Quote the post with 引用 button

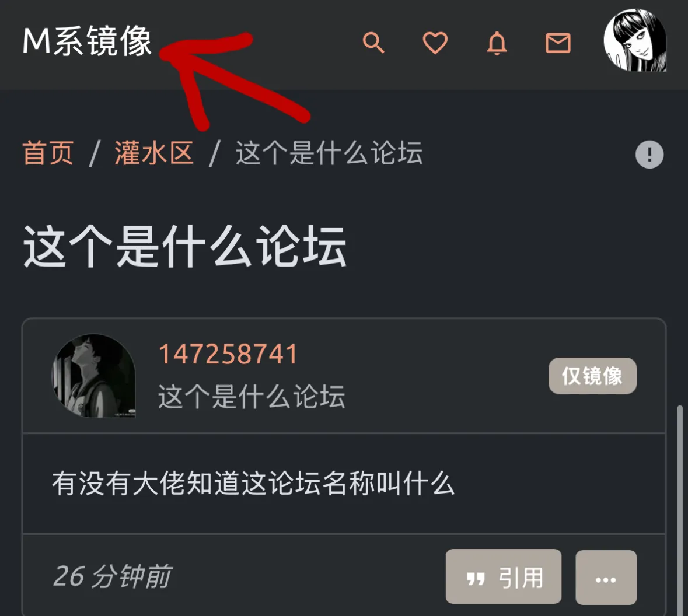pos(503,576)
